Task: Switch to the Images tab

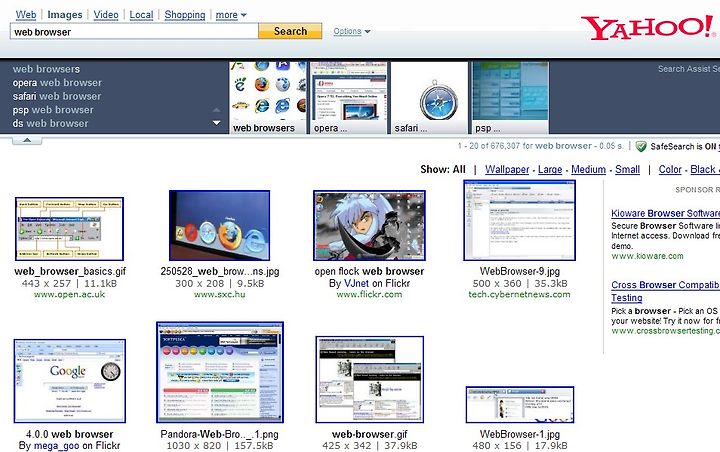Action: click(65, 15)
